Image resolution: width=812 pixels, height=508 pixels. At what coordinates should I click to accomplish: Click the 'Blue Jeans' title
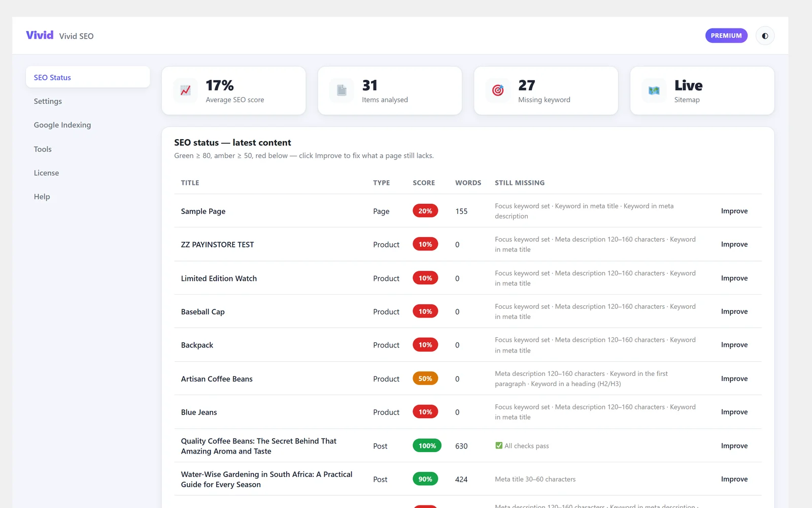coord(199,412)
